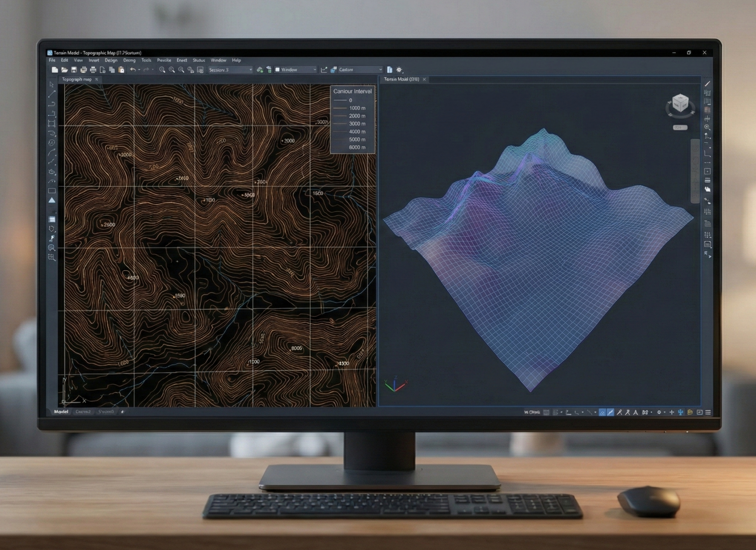Open the Custom dropdown in toolbar

pos(360,70)
